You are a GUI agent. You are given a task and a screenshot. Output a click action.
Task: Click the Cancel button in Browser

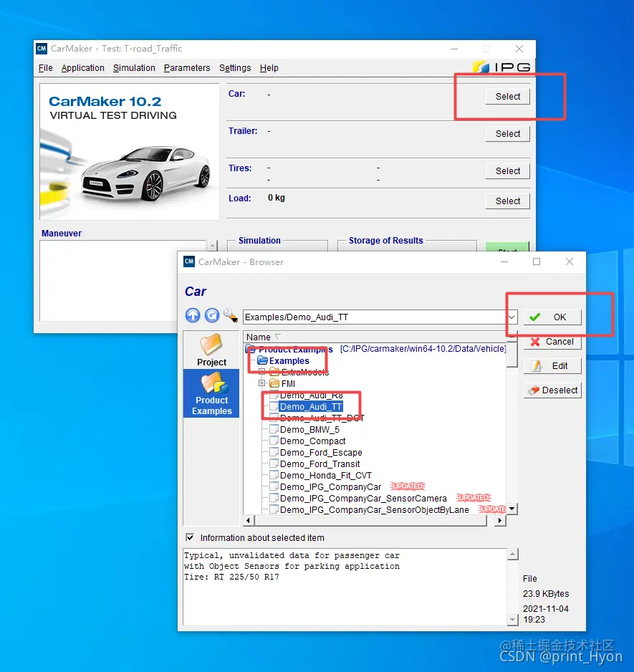(552, 342)
